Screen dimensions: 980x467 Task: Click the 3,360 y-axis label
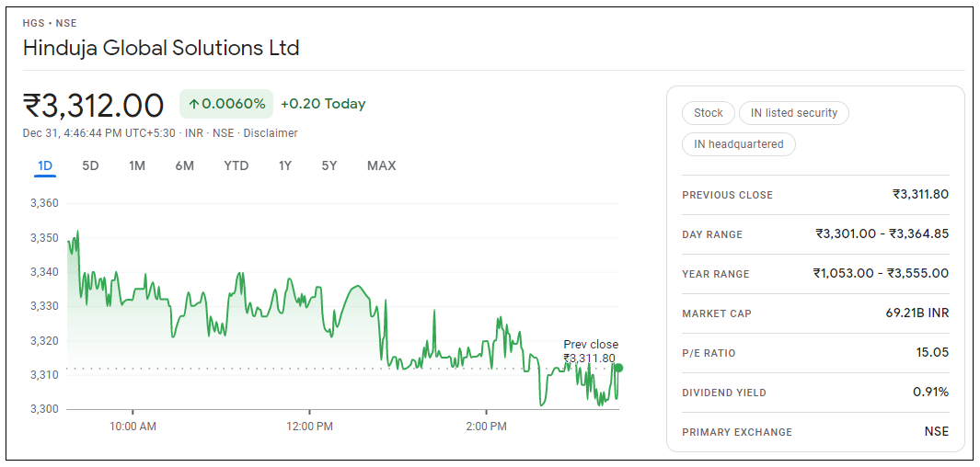pos(44,203)
